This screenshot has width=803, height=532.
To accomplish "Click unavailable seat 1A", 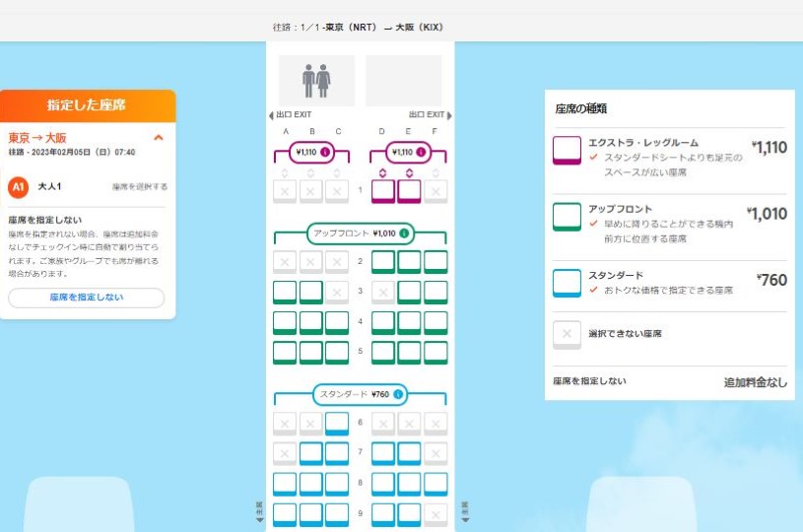I will click(x=285, y=191).
